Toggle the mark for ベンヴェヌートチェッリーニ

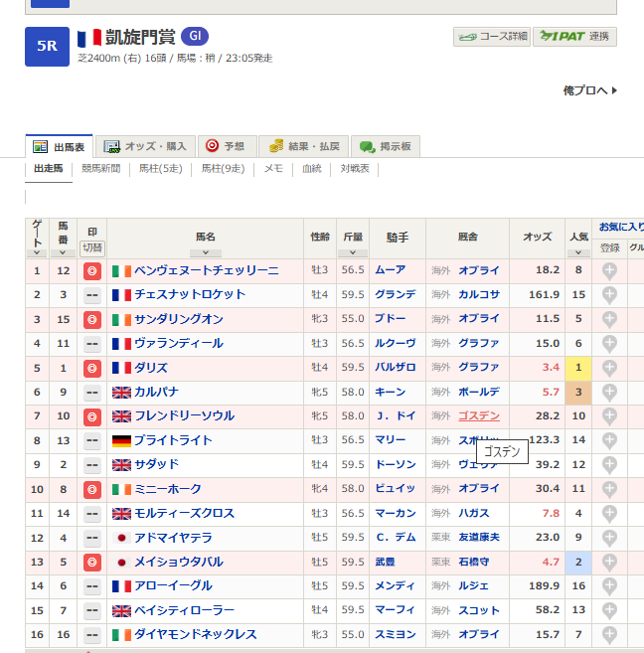click(x=92, y=271)
